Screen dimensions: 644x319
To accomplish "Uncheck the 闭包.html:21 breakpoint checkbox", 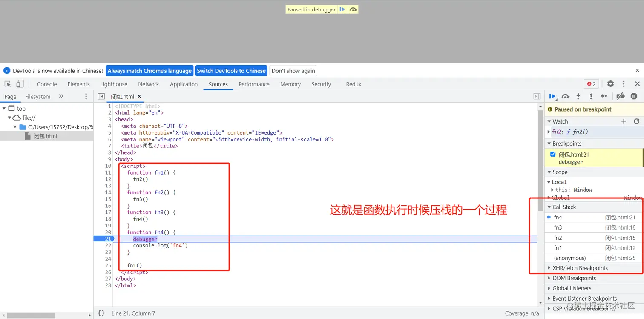I will click(x=553, y=154).
